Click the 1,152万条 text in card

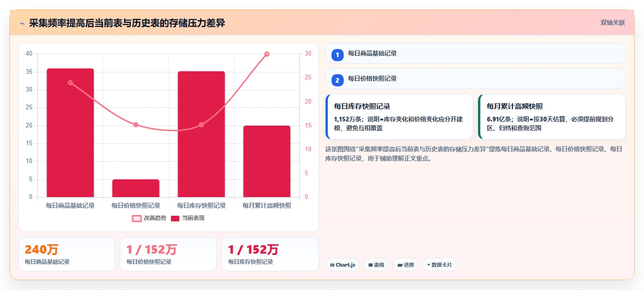pos(348,119)
